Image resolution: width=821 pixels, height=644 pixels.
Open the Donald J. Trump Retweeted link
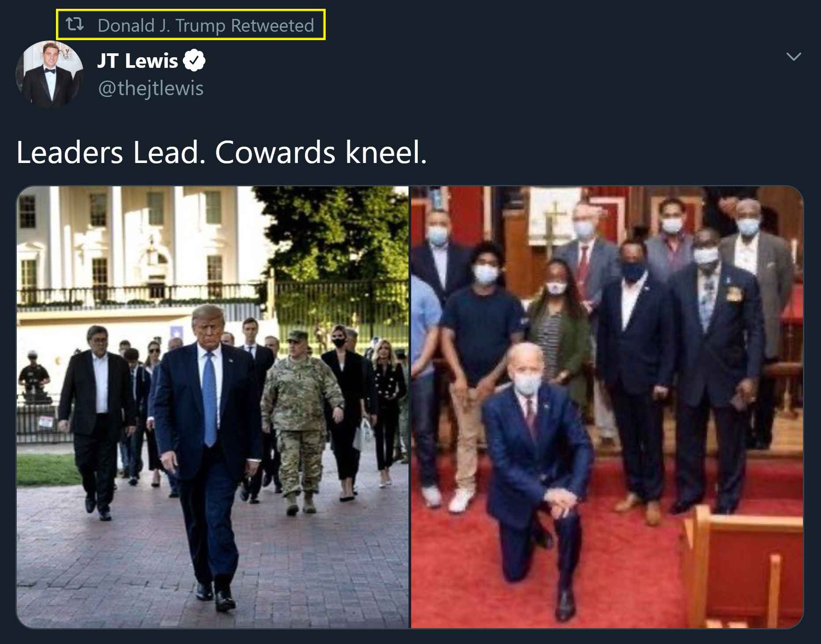tap(206, 26)
